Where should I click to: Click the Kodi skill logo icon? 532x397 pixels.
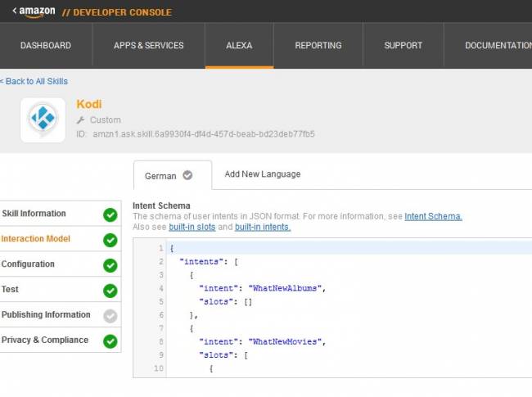(x=43, y=120)
